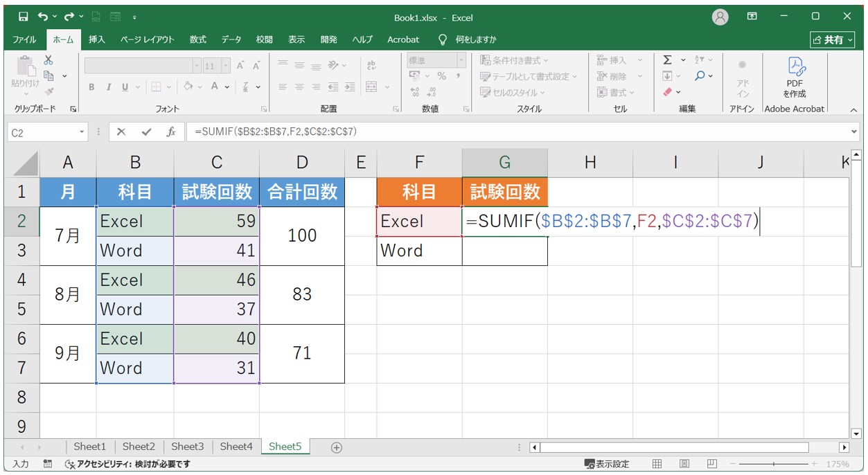Click the Cut scissors icon
Screen dimensions: 868x475
click(48, 60)
